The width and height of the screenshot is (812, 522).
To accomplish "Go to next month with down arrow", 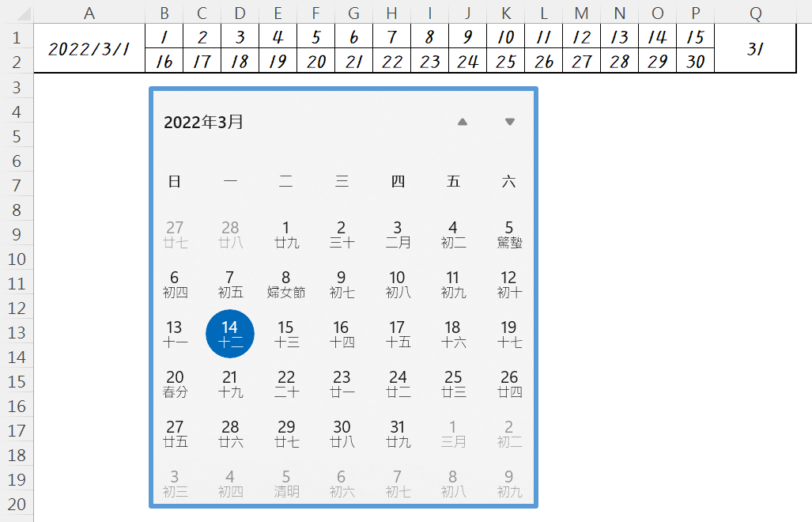I will pos(510,123).
